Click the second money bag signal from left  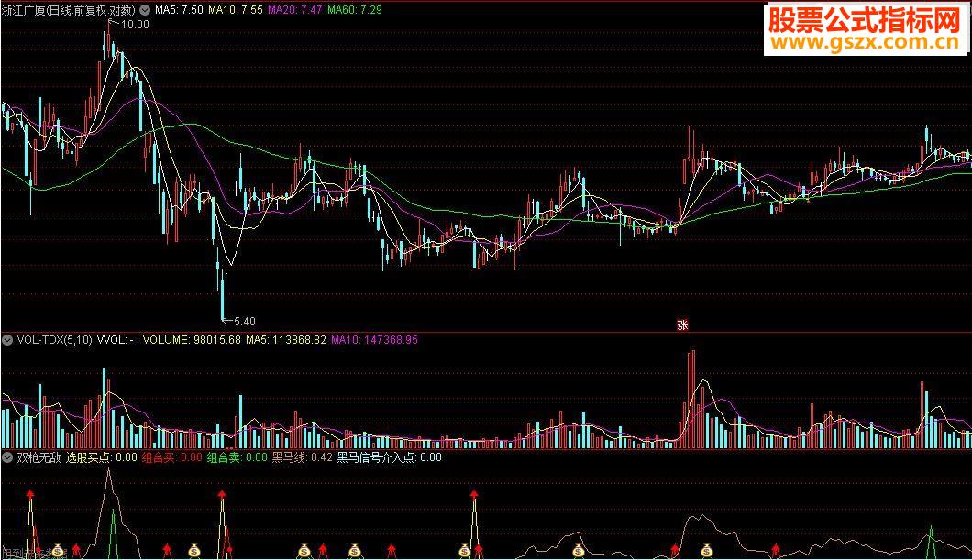(194, 550)
